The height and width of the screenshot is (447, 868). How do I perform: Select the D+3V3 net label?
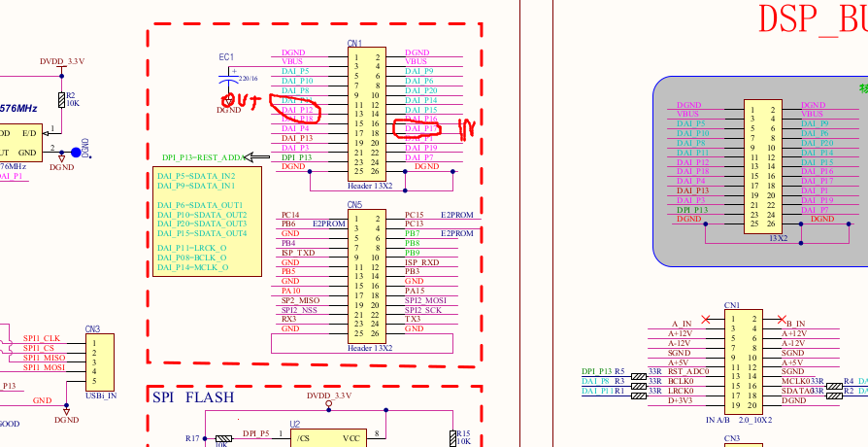pyautogui.click(x=680, y=400)
